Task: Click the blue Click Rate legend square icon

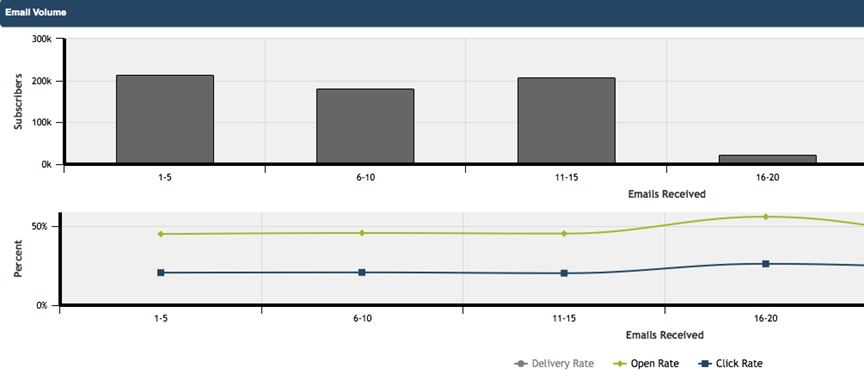Action: point(705,363)
